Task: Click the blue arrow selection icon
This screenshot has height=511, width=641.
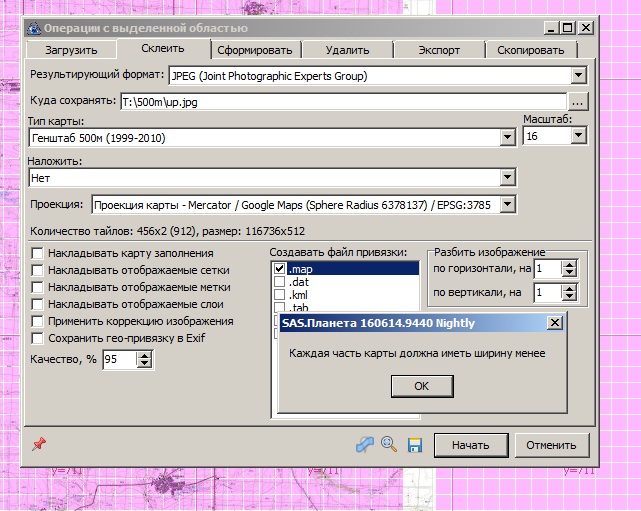Action: (366, 445)
